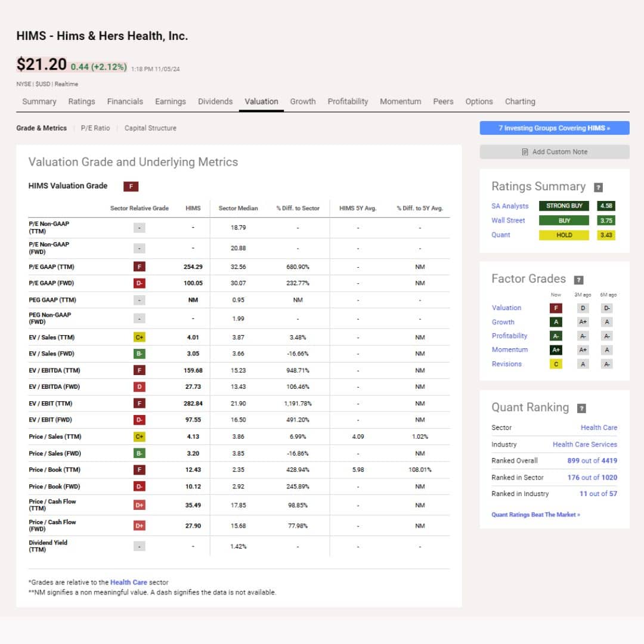Click the 11 out of 57 industry ranking
Screen dimensions: 644x644
click(x=599, y=494)
